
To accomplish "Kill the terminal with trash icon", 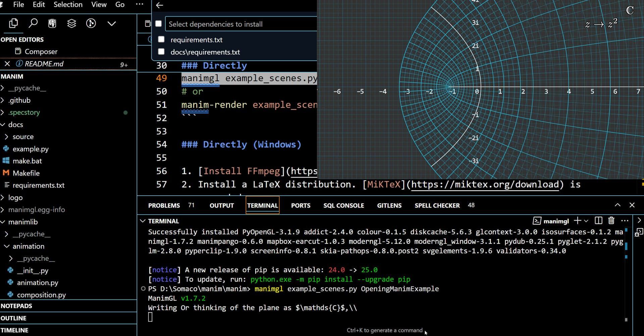I will point(611,221).
